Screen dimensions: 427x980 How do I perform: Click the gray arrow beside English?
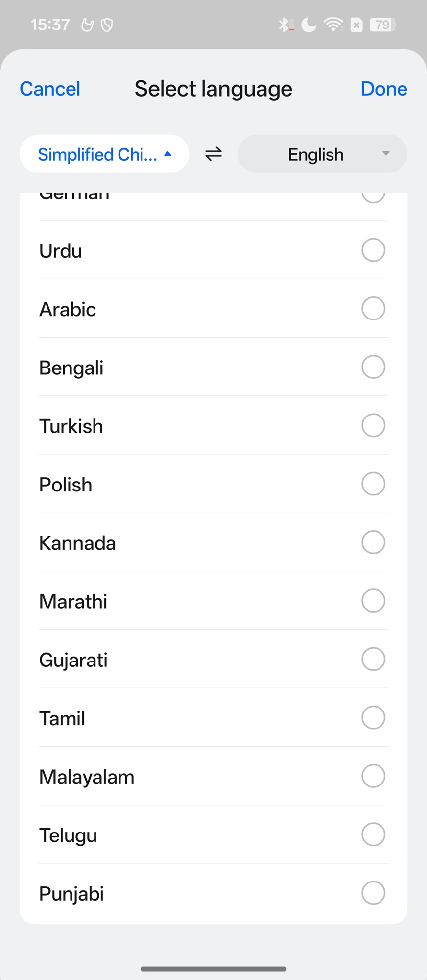386,154
